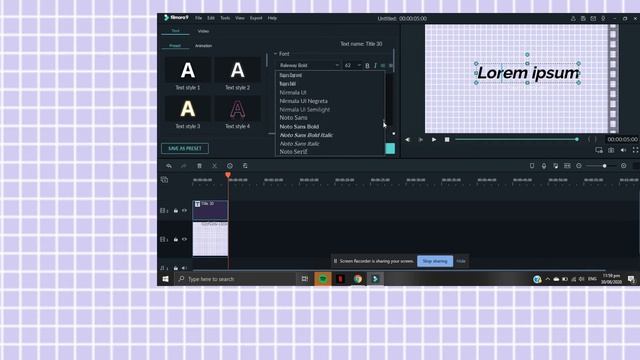Enter fullscreen preview with the expand icon
Screen dimensions: 640x360
tap(636, 150)
